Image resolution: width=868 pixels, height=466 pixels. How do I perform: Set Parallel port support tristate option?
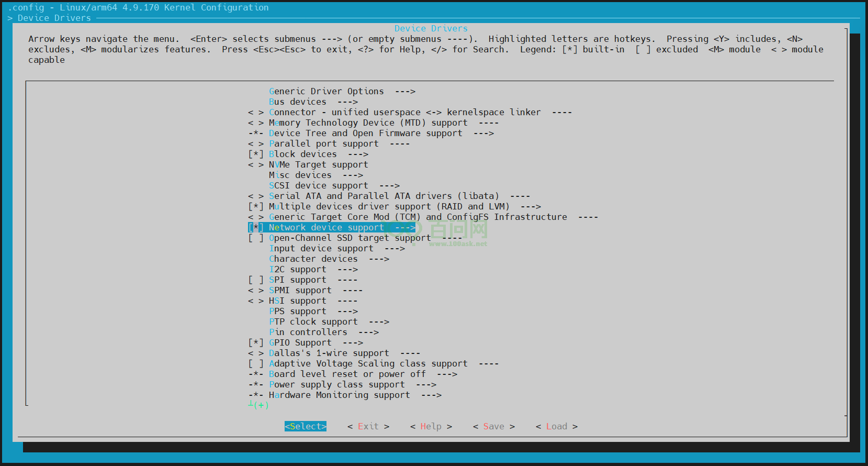[x=256, y=143]
